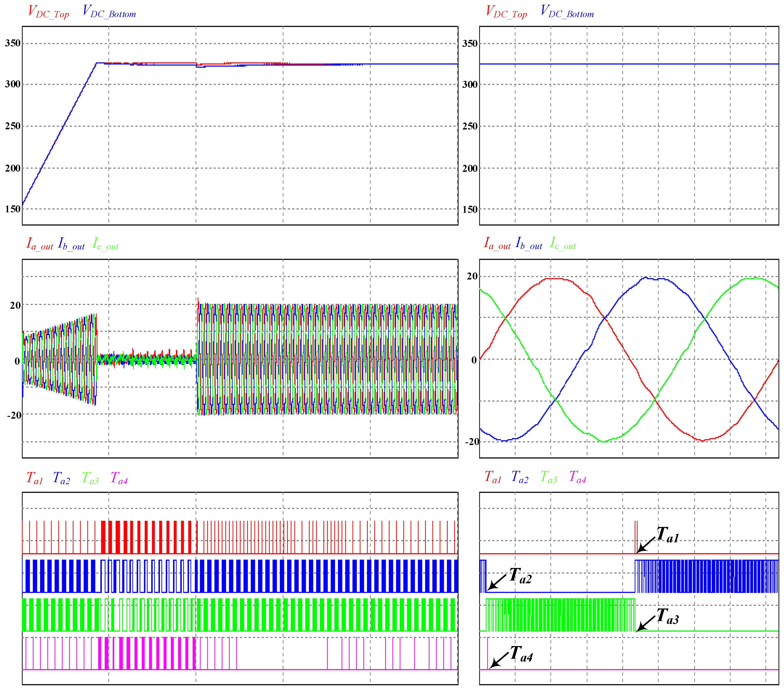Click the bold Ta1 arrow annotation in right plot

click(667, 535)
